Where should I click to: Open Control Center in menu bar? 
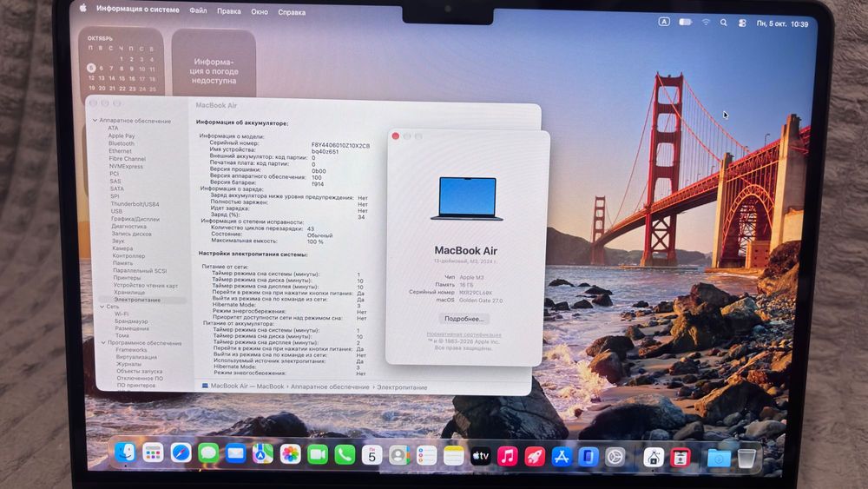tap(742, 23)
